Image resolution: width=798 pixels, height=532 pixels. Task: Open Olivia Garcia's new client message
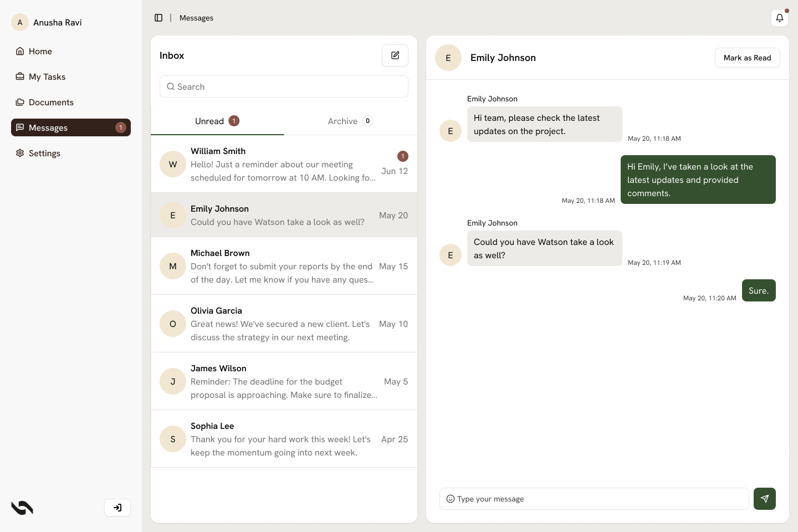[284, 324]
